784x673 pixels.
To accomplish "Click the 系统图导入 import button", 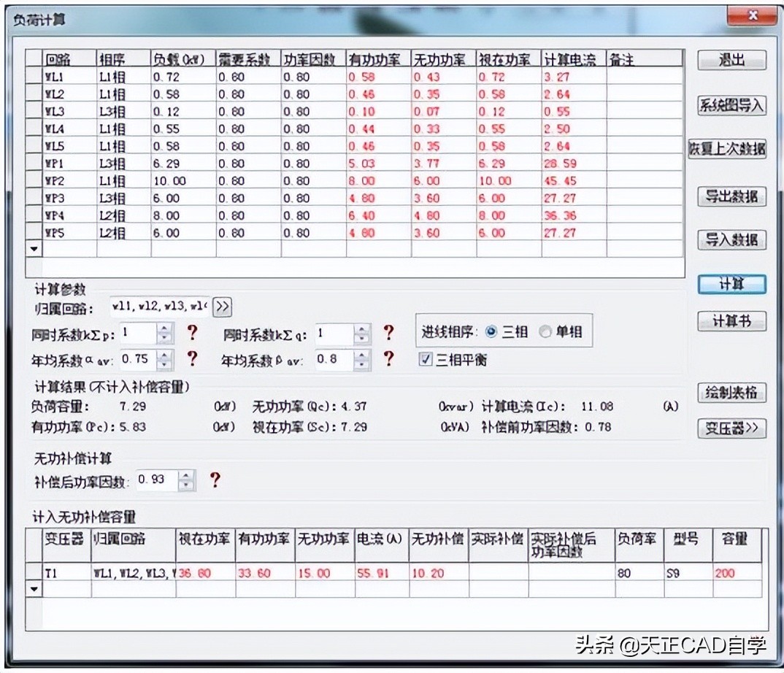I will (x=731, y=106).
